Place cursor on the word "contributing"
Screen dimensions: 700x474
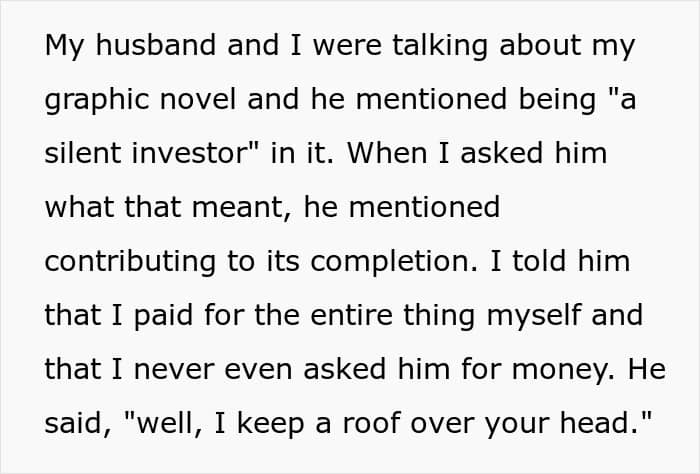coord(130,262)
